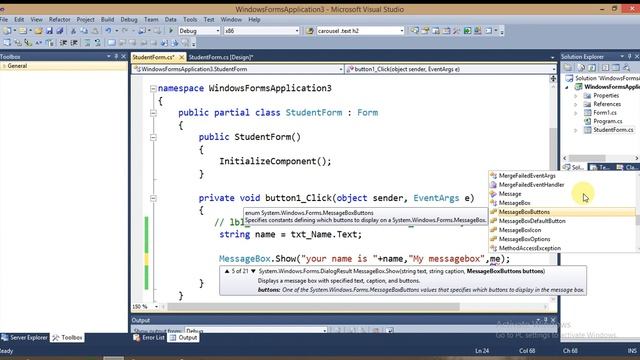This screenshot has height=360, width=640.
Task: Close the StudentForm.cs tab with its X
Action: 182,57
